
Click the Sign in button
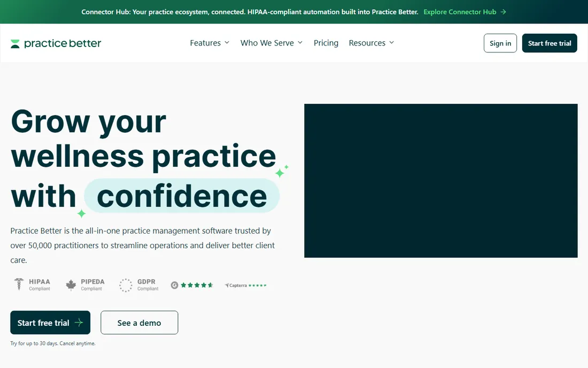pyautogui.click(x=500, y=43)
